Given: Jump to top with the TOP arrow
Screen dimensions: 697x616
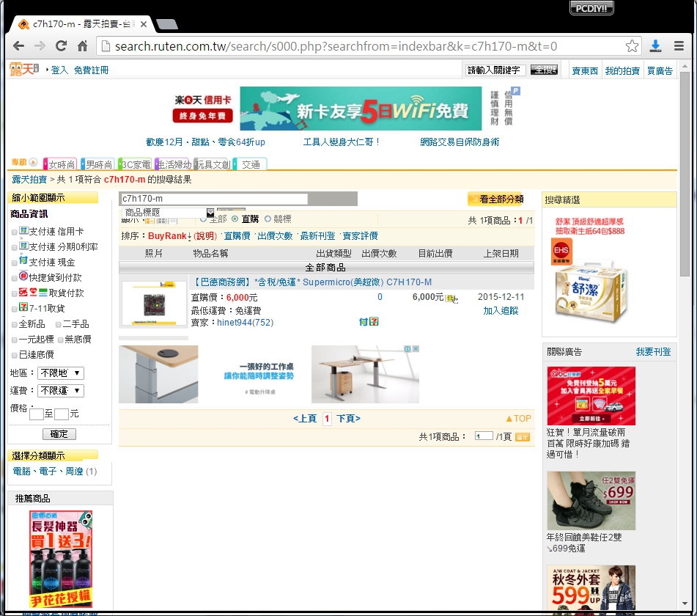Looking at the screenshot, I should (518, 419).
